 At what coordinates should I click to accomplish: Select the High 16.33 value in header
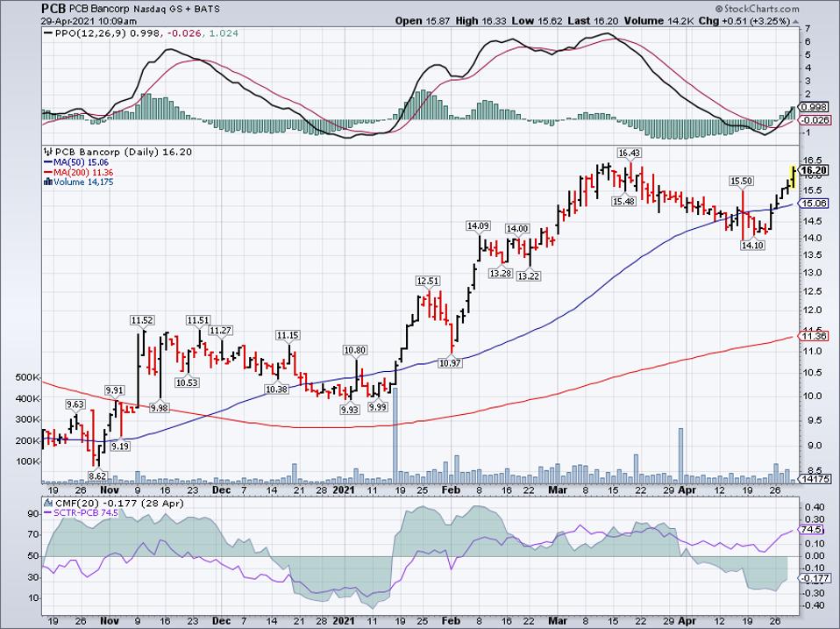click(x=480, y=21)
